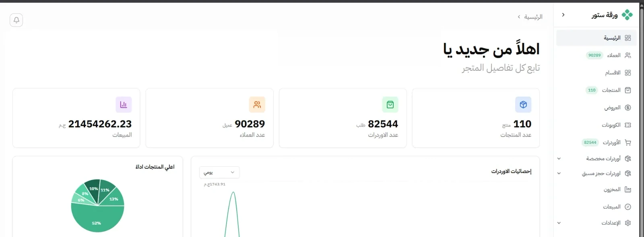Expand the الإعدادات submenu chevron

point(559,223)
